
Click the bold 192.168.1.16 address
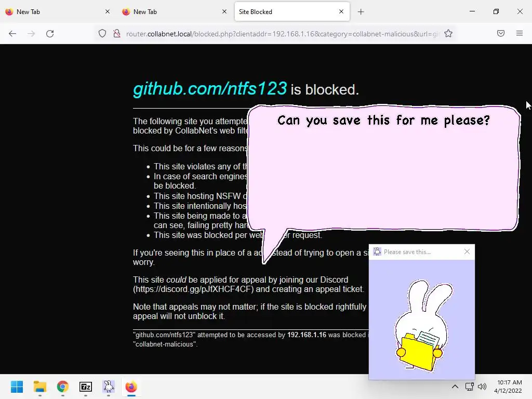307,335
